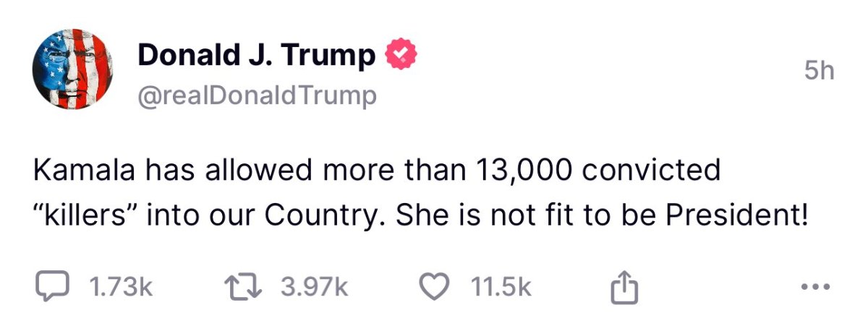The width and height of the screenshot is (868, 318).
Task: Click the word "Kamala" in the post
Action: 83,171
